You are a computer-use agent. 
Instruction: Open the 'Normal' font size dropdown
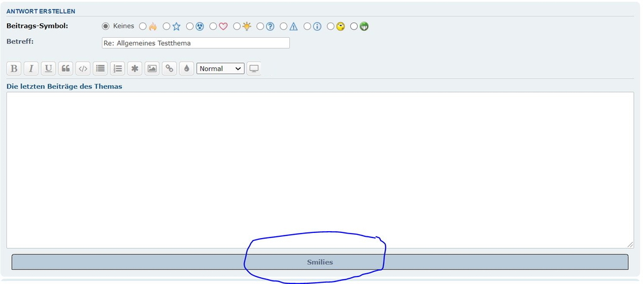point(221,69)
